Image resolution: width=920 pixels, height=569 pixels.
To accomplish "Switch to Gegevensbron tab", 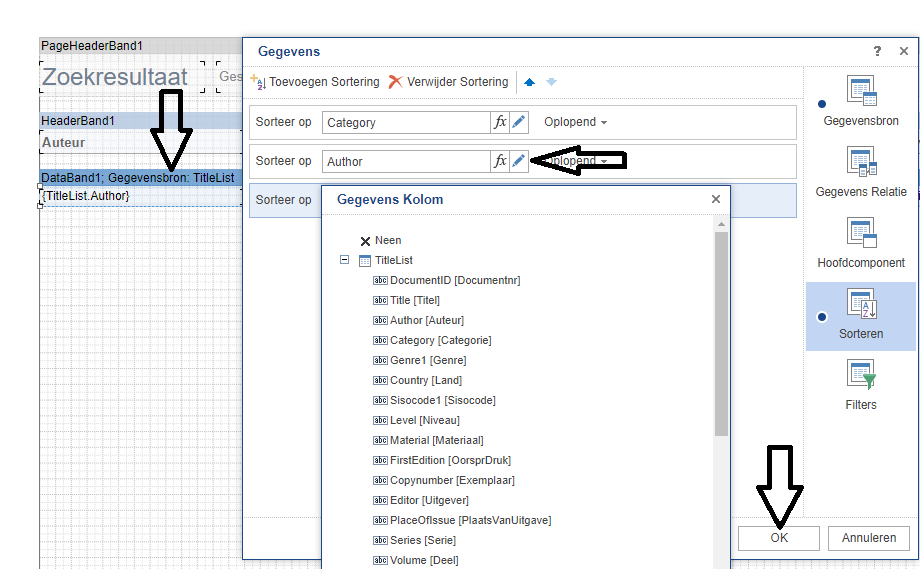I will tap(860, 100).
